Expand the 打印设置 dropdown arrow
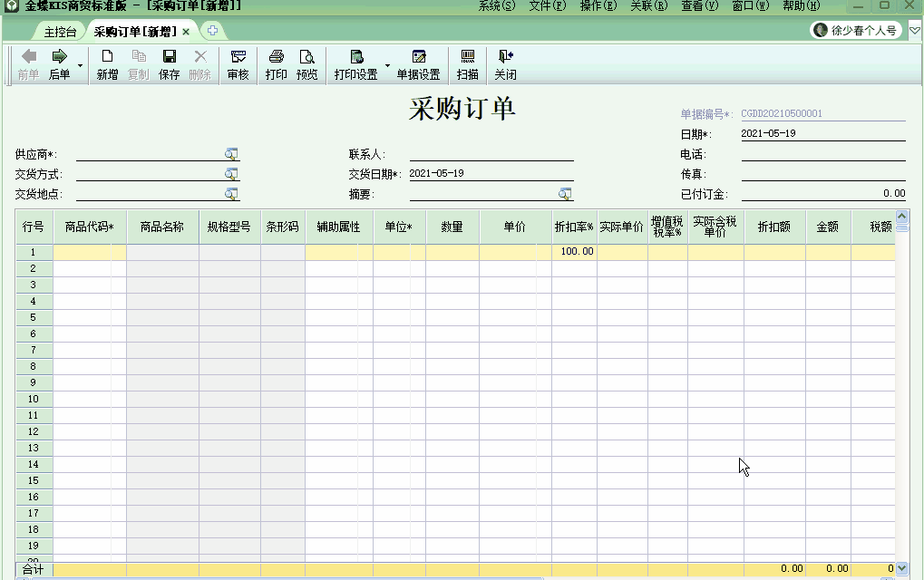This screenshot has height=580, width=924. 387,66
